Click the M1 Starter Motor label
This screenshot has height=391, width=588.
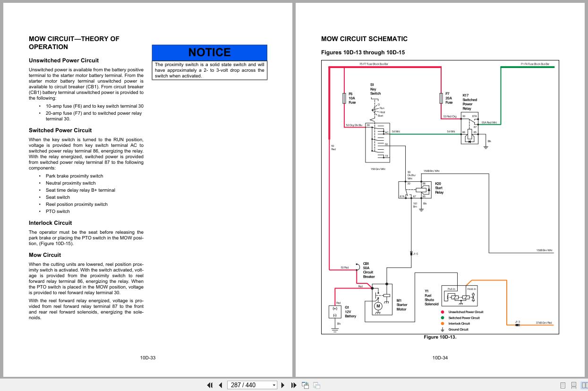coord(401,305)
